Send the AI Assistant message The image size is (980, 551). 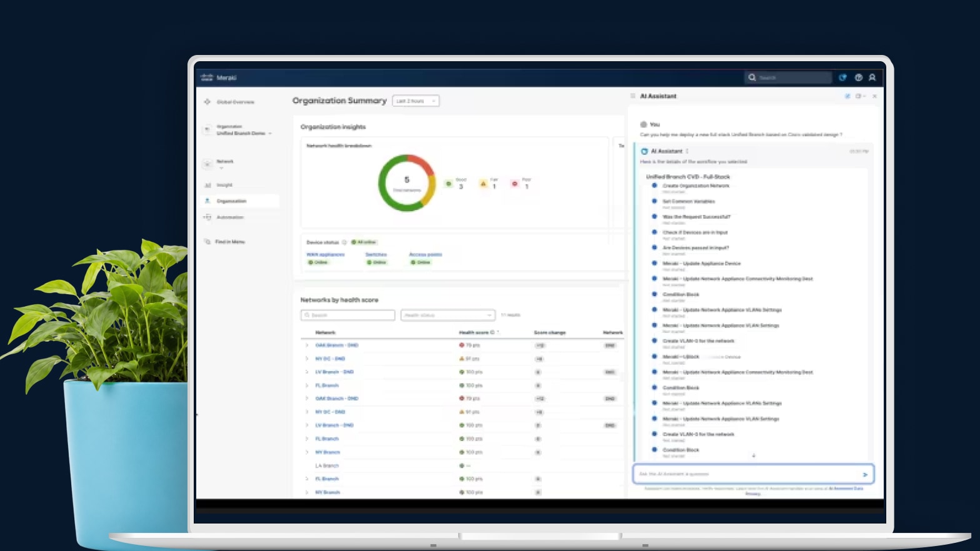pyautogui.click(x=865, y=475)
